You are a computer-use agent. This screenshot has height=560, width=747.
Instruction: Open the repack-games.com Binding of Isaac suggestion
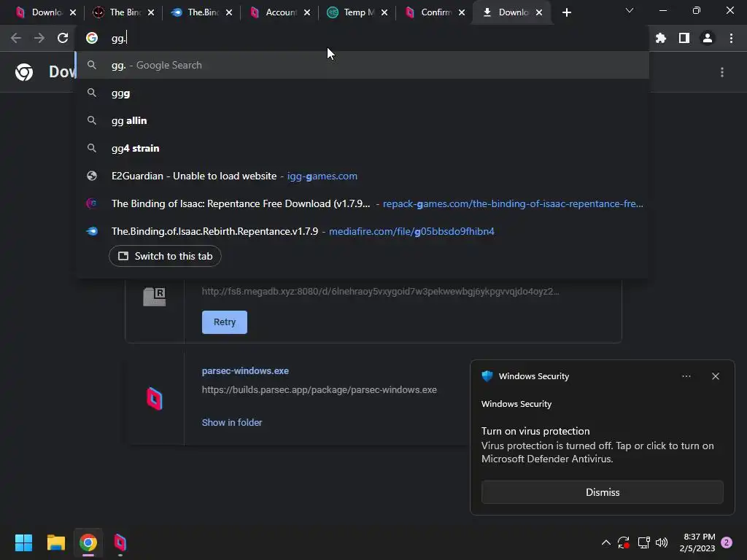coord(362,203)
